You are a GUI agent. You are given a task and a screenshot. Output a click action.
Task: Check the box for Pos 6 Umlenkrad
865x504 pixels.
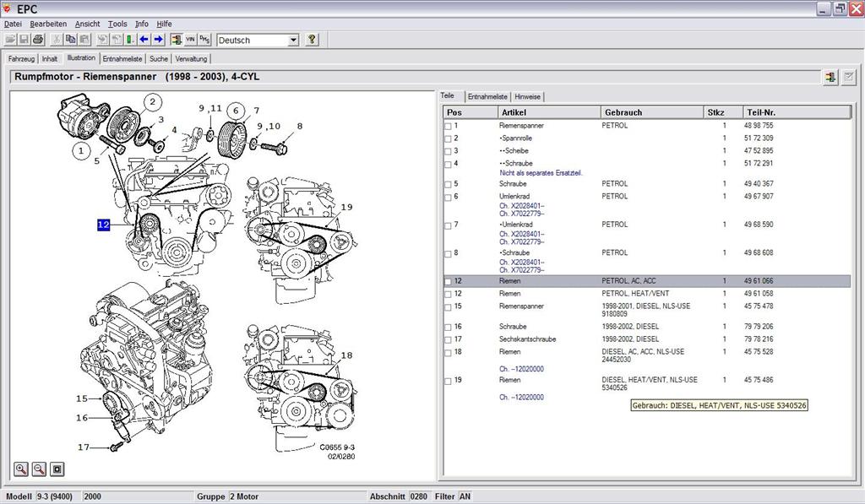(448, 198)
